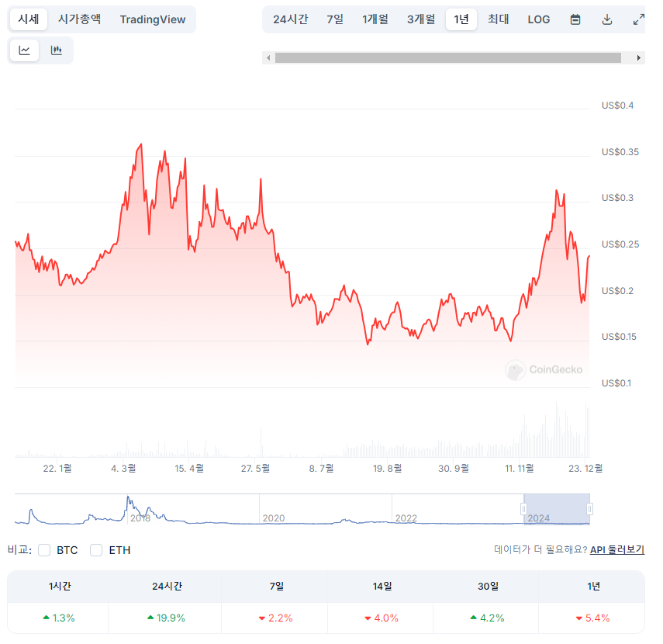Click the 4.0% 14일 change value
Viewport: 663px width, 644px height.
pyautogui.click(x=386, y=618)
